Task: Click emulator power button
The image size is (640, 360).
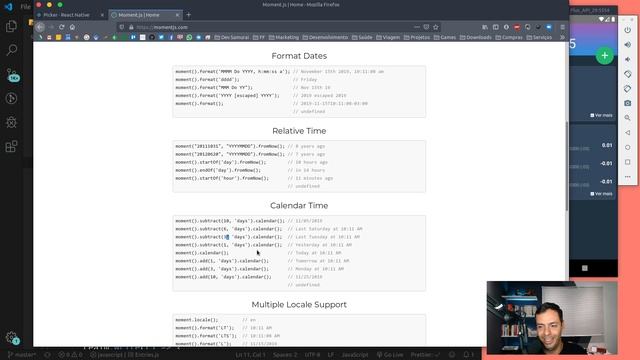Action: 628,30
